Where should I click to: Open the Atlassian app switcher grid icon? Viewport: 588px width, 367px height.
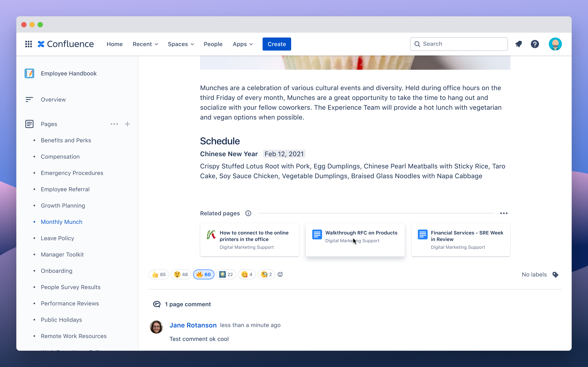point(28,44)
